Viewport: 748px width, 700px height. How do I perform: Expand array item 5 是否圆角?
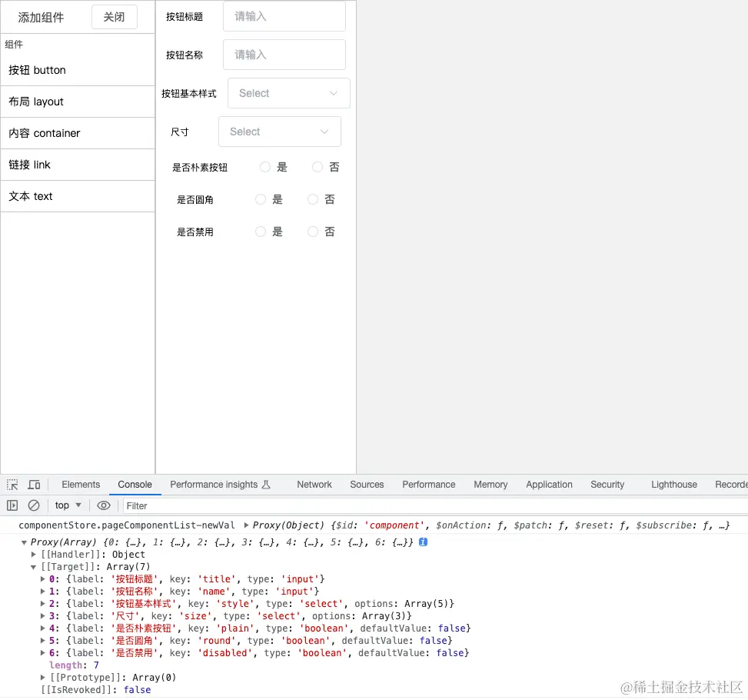(x=42, y=641)
